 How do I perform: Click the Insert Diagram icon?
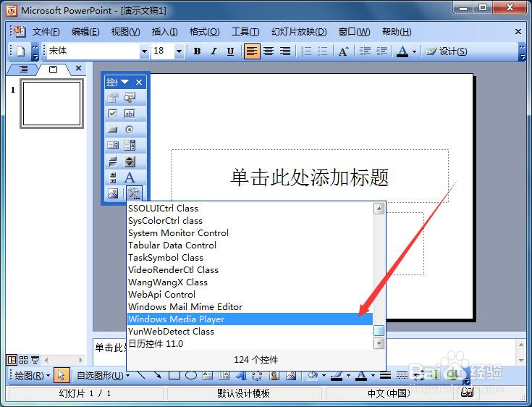click(x=257, y=375)
